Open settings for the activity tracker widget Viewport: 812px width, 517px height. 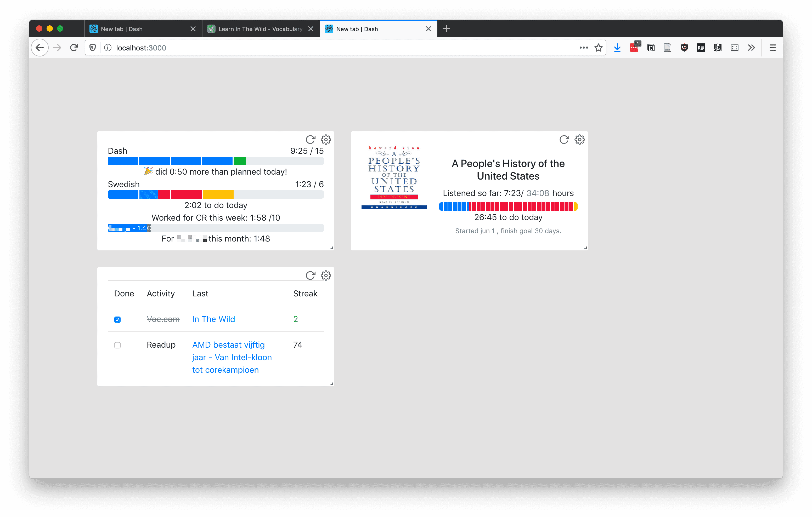326,275
